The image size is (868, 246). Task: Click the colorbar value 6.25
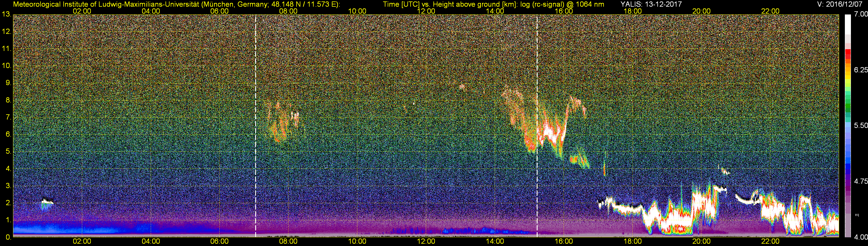[x=860, y=70]
